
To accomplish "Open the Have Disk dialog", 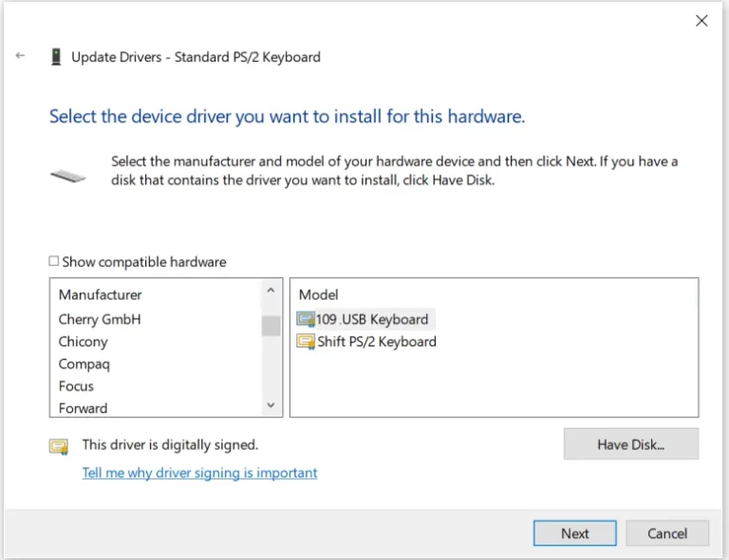I will [631, 444].
